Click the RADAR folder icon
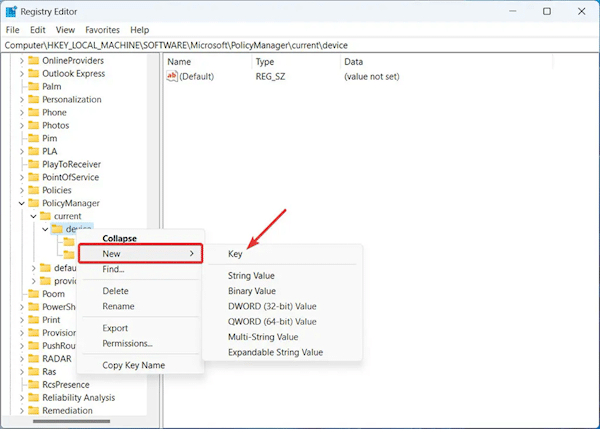This screenshot has width=600, height=429. tap(33, 358)
